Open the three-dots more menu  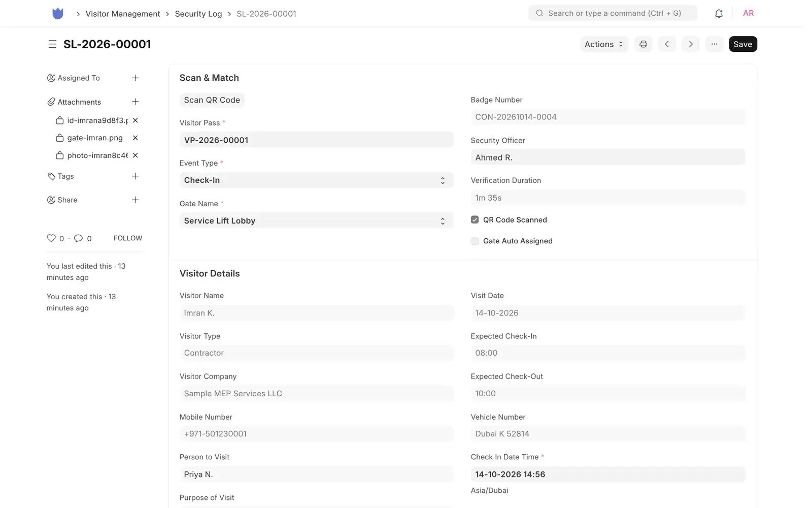point(714,44)
